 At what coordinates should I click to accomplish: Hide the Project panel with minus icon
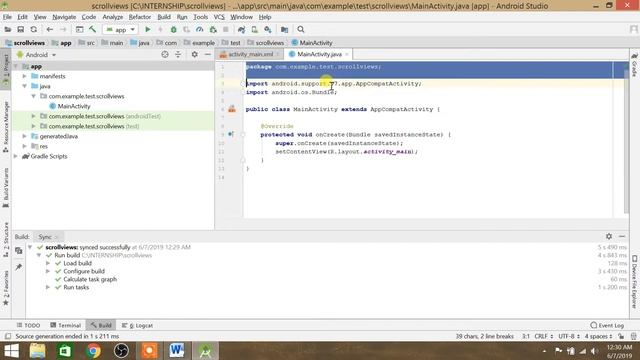click(x=208, y=54)
